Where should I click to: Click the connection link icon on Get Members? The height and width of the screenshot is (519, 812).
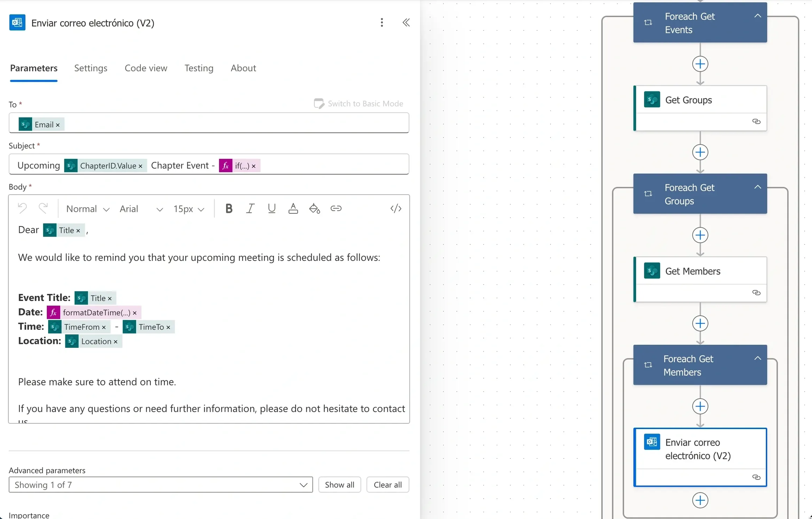(756, 293)
